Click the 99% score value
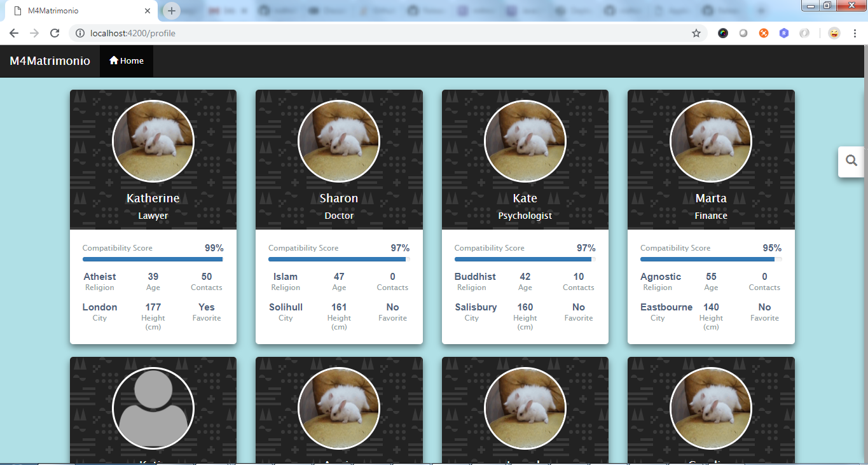Viewport: 868px width, 465px height. tap(214, 248)
